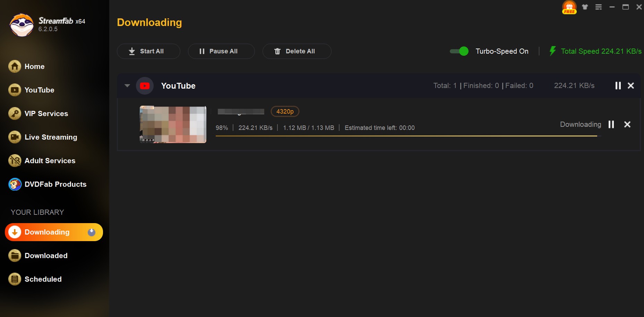
Task: Click the circular progress badge on Downloading tab
Action: click(x=92, y=232)
